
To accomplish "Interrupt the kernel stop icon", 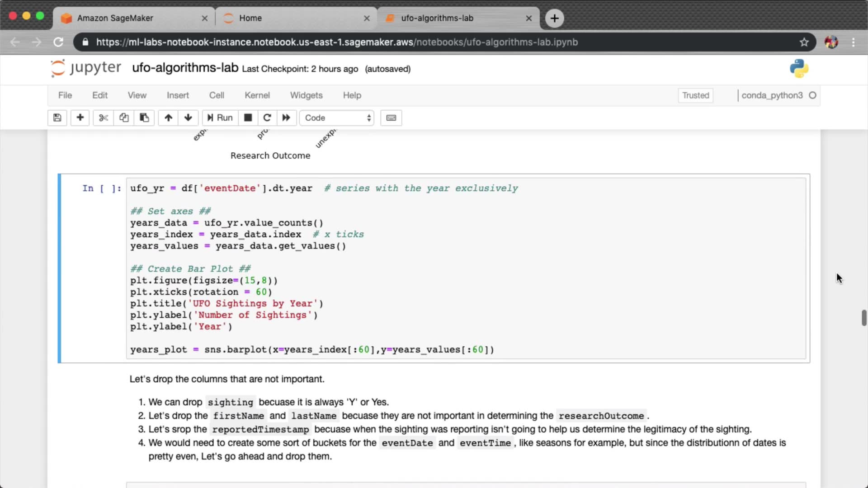I will [248, 118].
